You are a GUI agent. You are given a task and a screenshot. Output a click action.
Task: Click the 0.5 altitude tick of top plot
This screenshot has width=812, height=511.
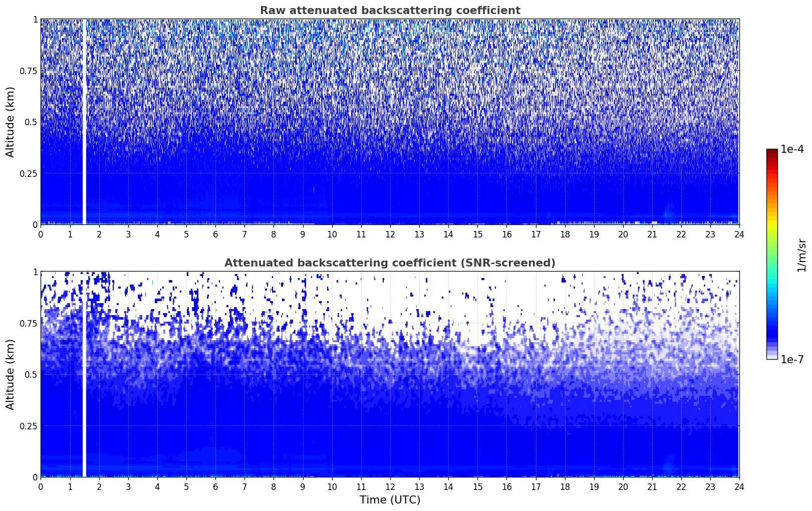pyautogui.click(x=31, y=122)
